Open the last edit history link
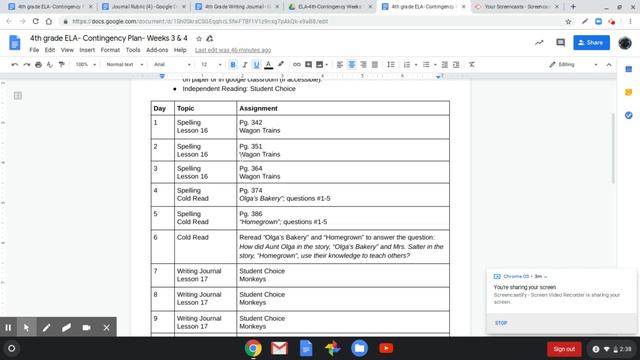Viewport: 640px width, 360px height. click(x=233, y=50)
